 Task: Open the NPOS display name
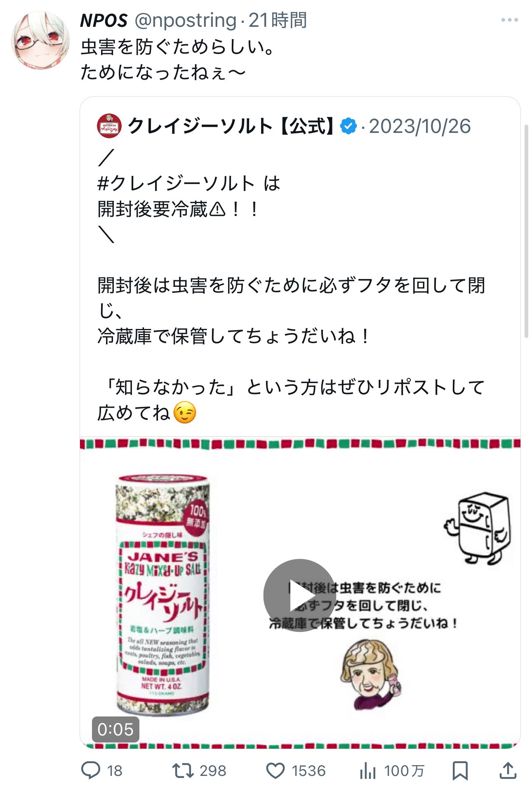click(104, 20)
